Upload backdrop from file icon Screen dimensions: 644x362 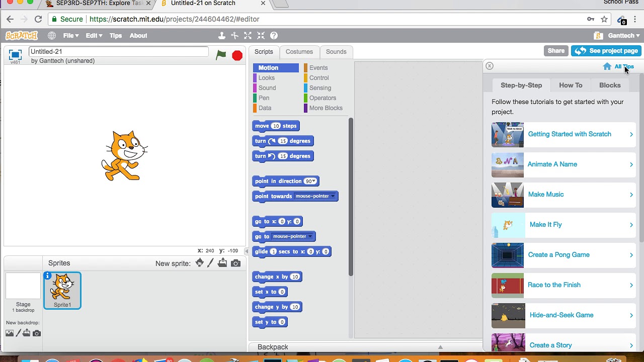[x=27, y=333]
